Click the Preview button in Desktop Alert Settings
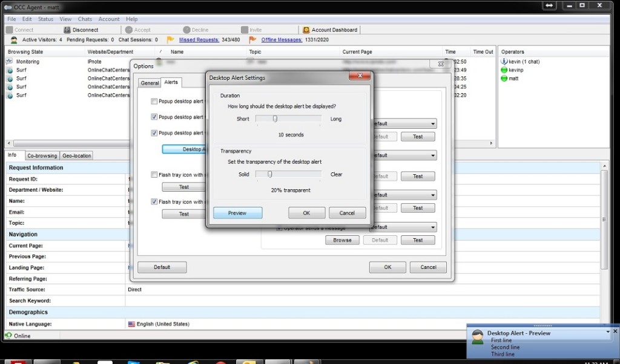The height and width of the screenshot is (364, 620). 237,212
